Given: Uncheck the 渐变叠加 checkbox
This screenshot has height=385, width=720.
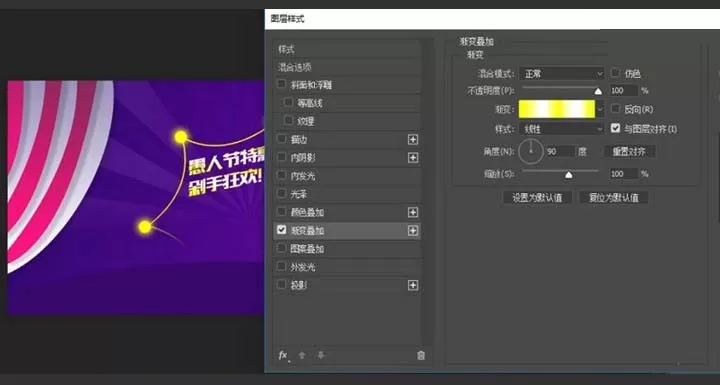Looking at the screenshot, I should 281,229.
